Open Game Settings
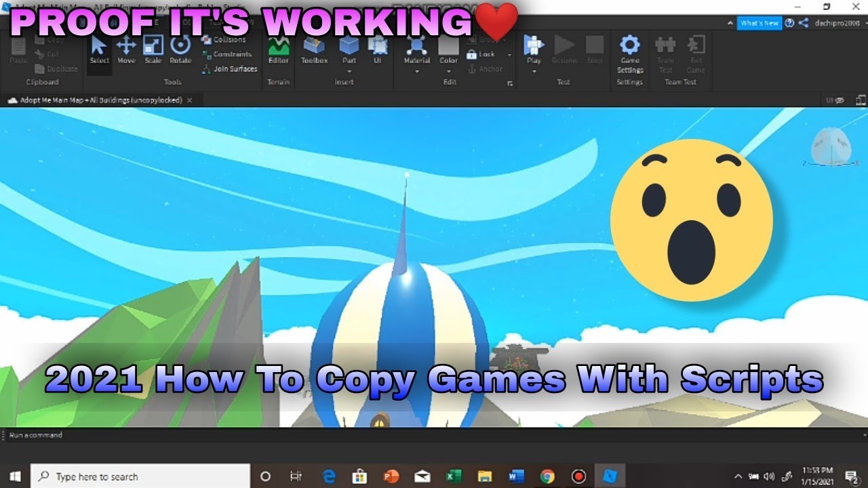 point(630,54)
